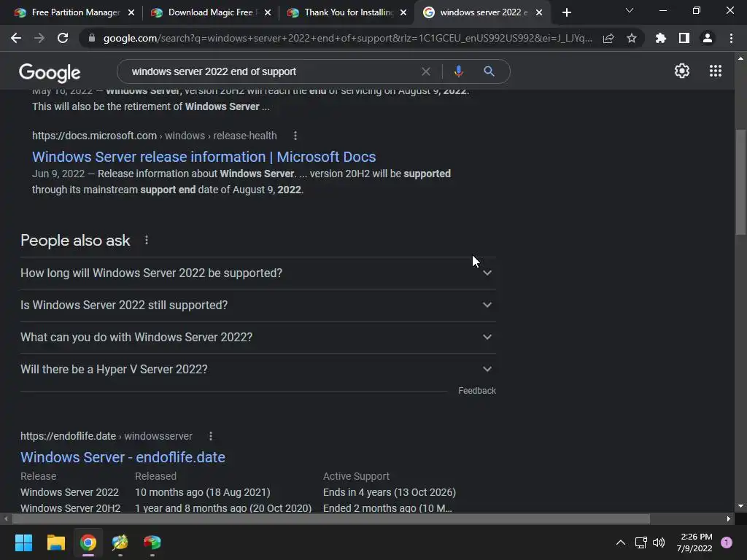Open Windows Server release information link
Viewport: 747px width, 560px height.
pos(204,157)
